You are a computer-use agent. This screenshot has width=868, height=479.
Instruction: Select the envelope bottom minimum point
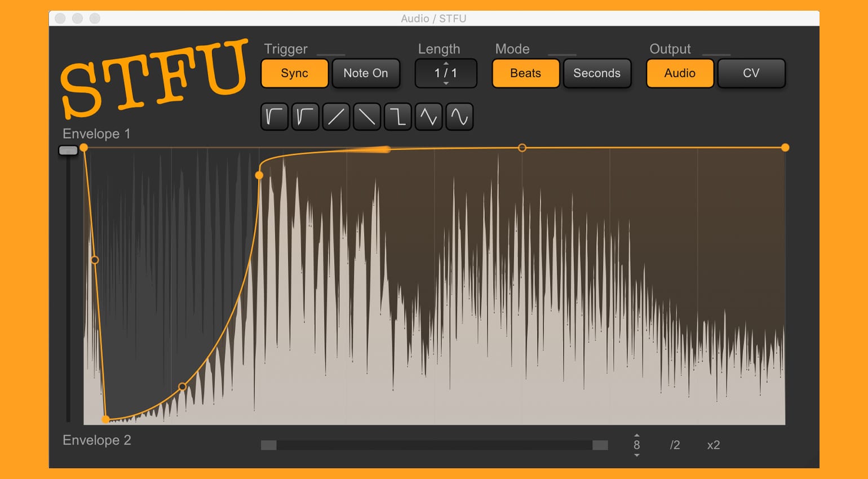(x=105, y=419)
